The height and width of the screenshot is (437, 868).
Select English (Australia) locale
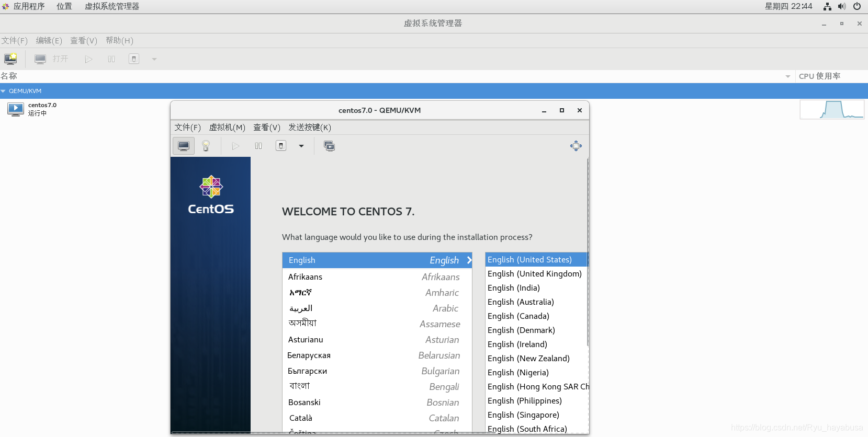pos(536,302)
